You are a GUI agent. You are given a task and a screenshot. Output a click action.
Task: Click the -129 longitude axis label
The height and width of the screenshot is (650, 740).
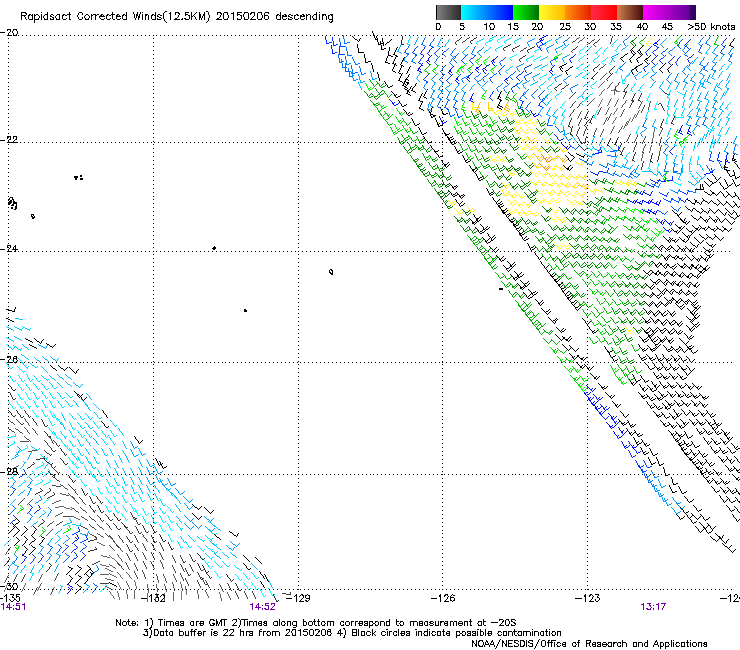(x=299, y=598)
